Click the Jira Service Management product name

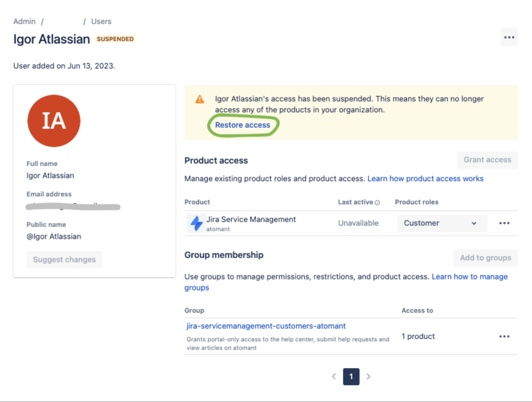(x=251, y=220)
